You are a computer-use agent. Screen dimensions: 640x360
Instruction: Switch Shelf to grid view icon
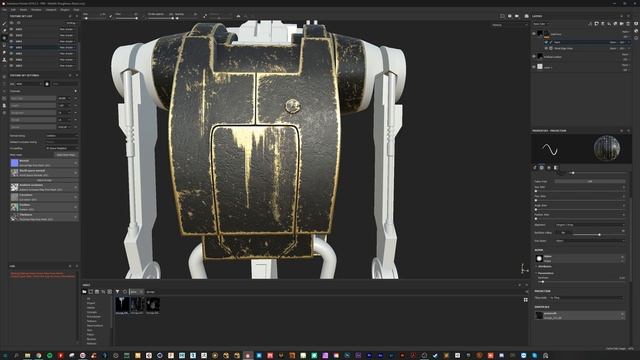point(526,300)
